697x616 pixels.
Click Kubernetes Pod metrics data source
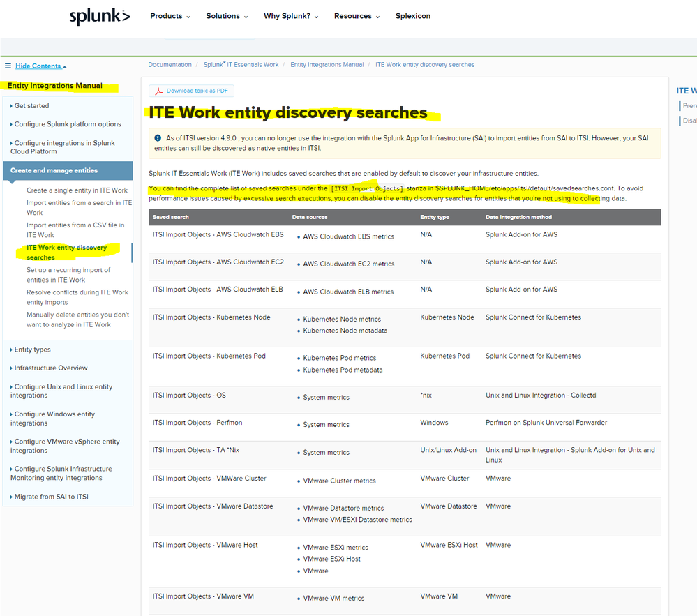coord(340,358)
